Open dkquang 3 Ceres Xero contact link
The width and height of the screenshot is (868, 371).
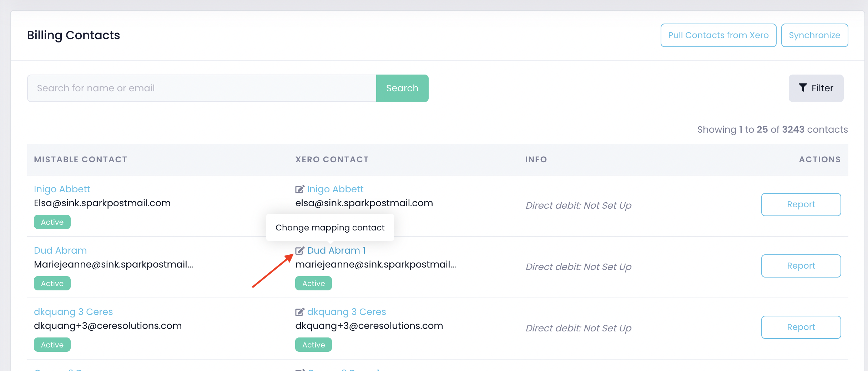coord(347,312)
